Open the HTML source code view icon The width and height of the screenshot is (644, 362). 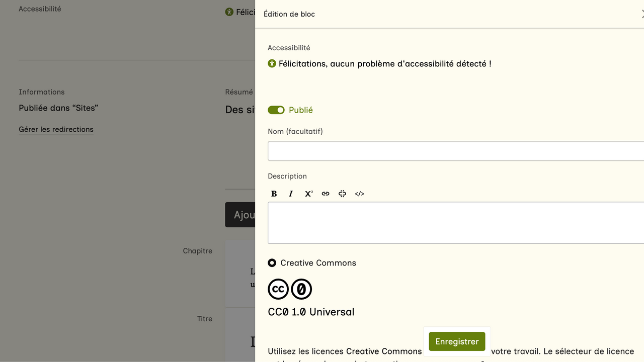coord(359,194)
